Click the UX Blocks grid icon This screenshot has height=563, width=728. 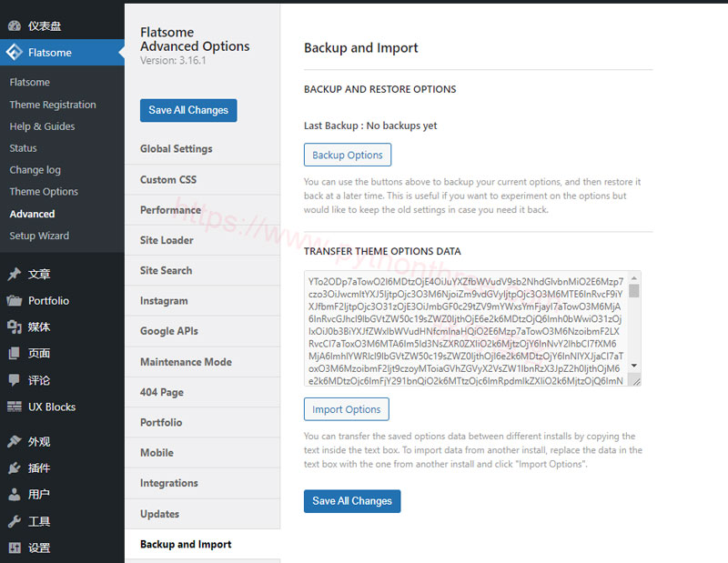click(x=15, y=407)
